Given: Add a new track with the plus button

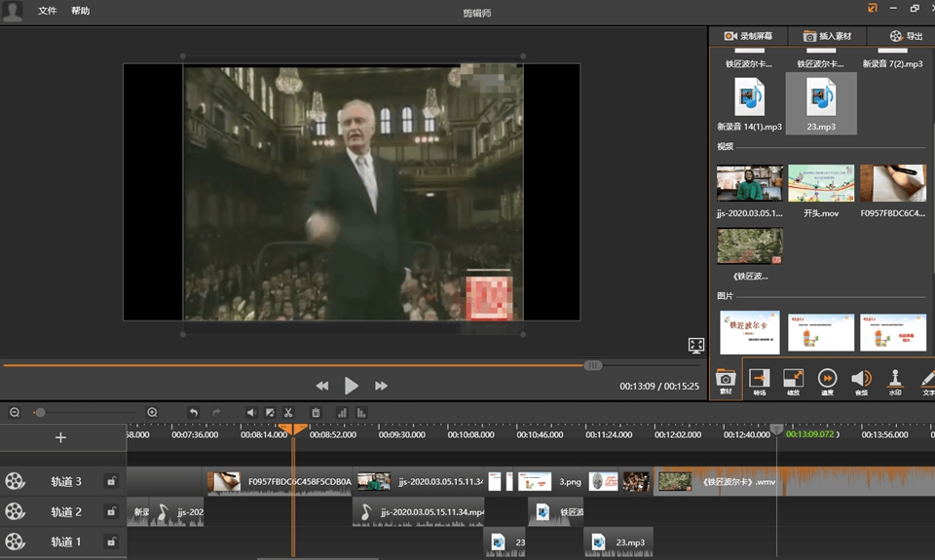Looking at the screenshot, I should [x=60, y=437].
